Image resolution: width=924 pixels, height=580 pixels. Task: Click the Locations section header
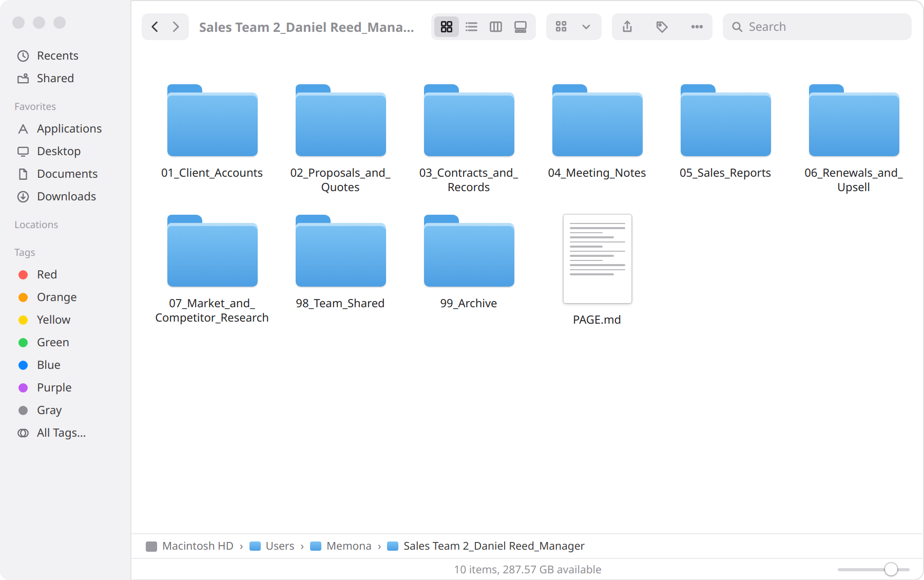36,224
